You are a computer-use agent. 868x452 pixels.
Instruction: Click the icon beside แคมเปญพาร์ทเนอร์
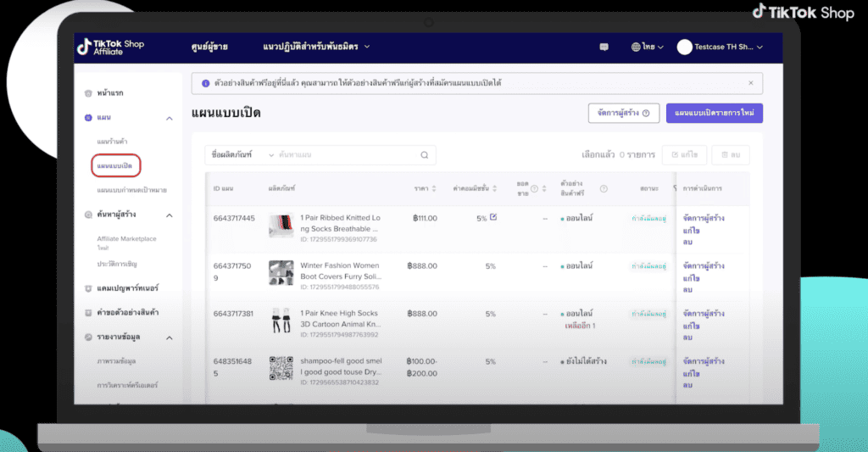[88, 288]
